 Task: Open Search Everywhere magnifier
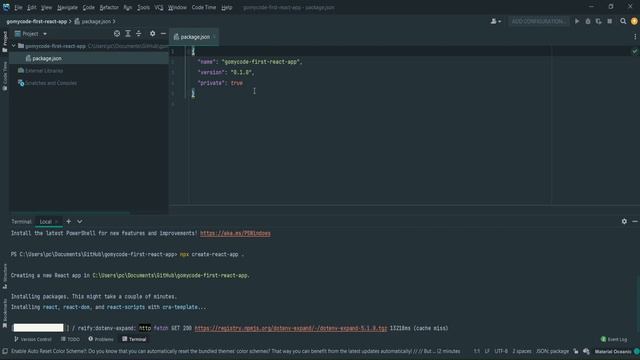(623, 21)
